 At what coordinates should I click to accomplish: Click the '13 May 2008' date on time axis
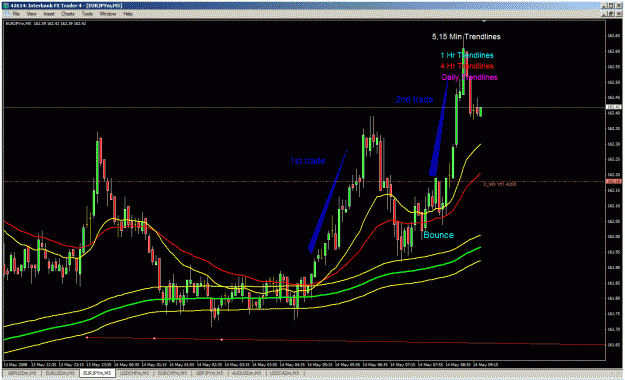click(x=16, y=364)
